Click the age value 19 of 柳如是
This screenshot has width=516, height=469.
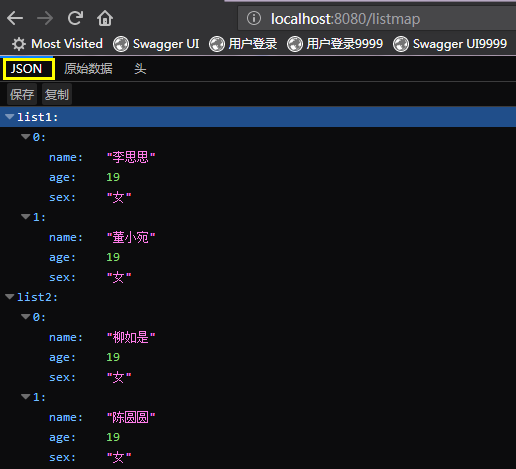coord(113,357)
